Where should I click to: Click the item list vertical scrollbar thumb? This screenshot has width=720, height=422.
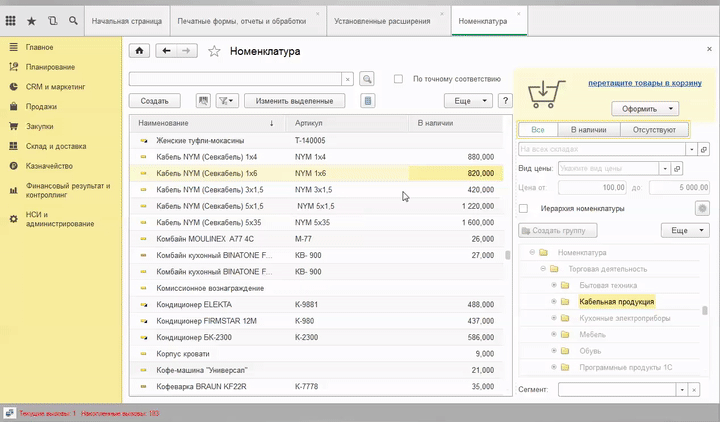coord(507,255)
